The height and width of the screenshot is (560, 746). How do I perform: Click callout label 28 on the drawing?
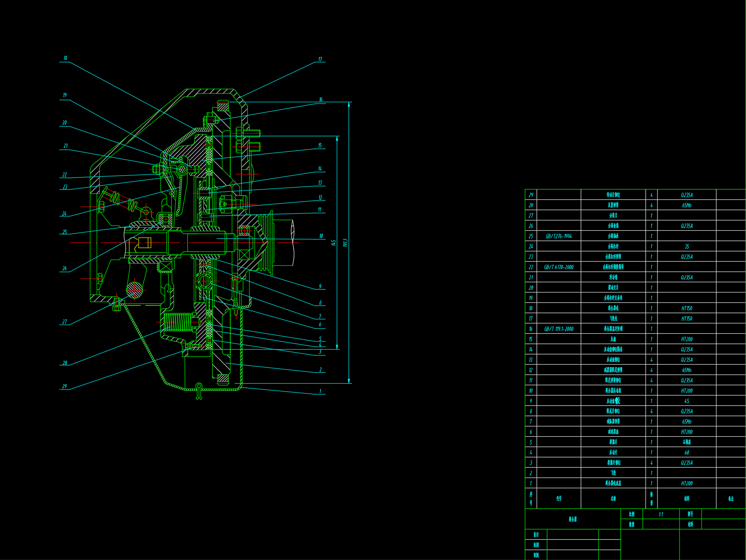[x=65, y=363]
